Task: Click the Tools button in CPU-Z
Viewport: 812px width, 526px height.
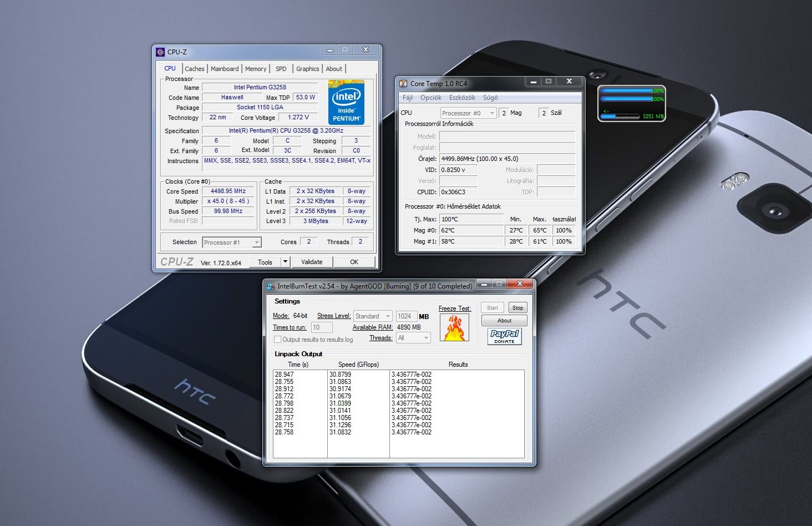Action: [265, 262]
